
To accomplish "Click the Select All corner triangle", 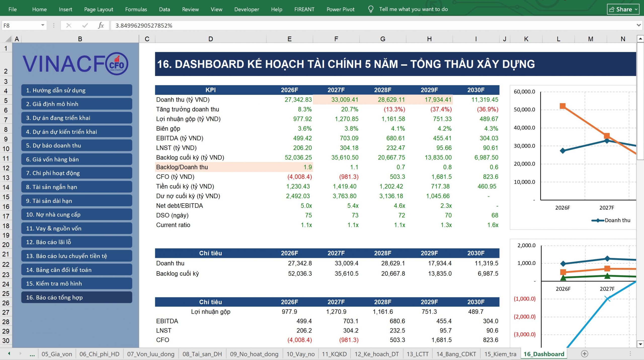I will [x=8, y=39].
